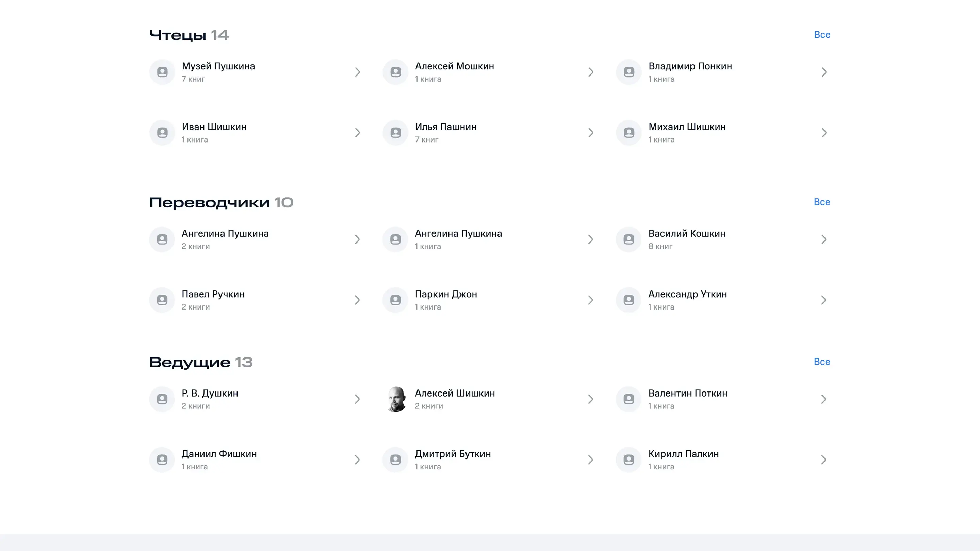Open Алексей Шишкин's profile photo
980x551 pixels.
[x=396, y=399]
